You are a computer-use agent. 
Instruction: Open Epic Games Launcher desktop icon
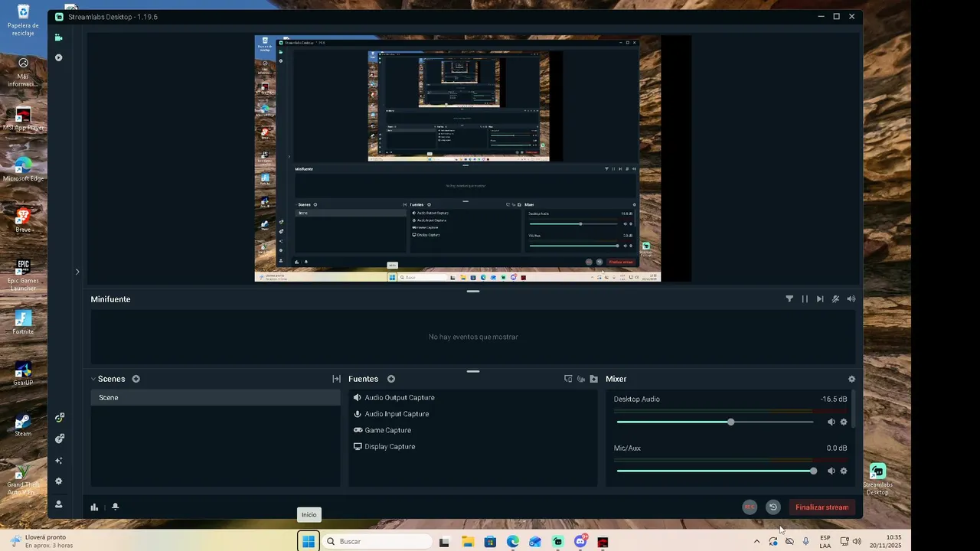pos(23,274)
